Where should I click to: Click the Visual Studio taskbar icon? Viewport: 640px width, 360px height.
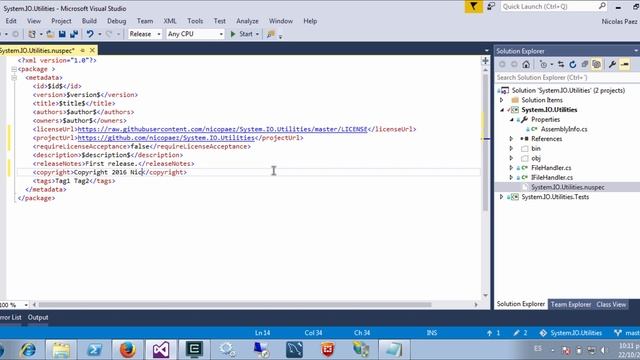pyautogui.click(x=161, y=350)
